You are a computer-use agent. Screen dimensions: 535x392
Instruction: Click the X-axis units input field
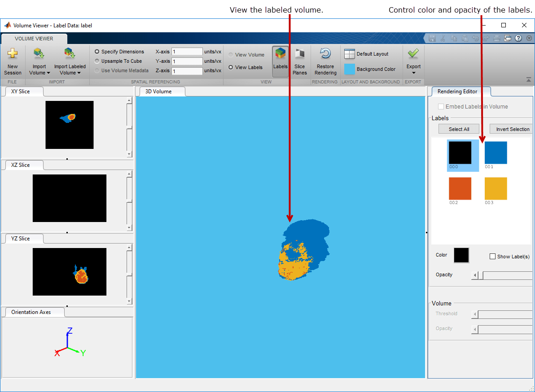(x=187, y=52)
